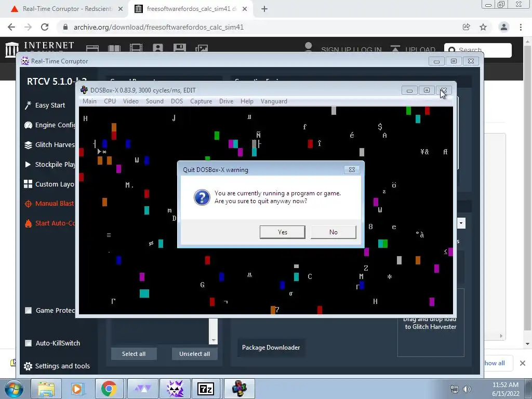Minimize the DOSBox-X window
The image size is (532, 399).
coord(409,90)
